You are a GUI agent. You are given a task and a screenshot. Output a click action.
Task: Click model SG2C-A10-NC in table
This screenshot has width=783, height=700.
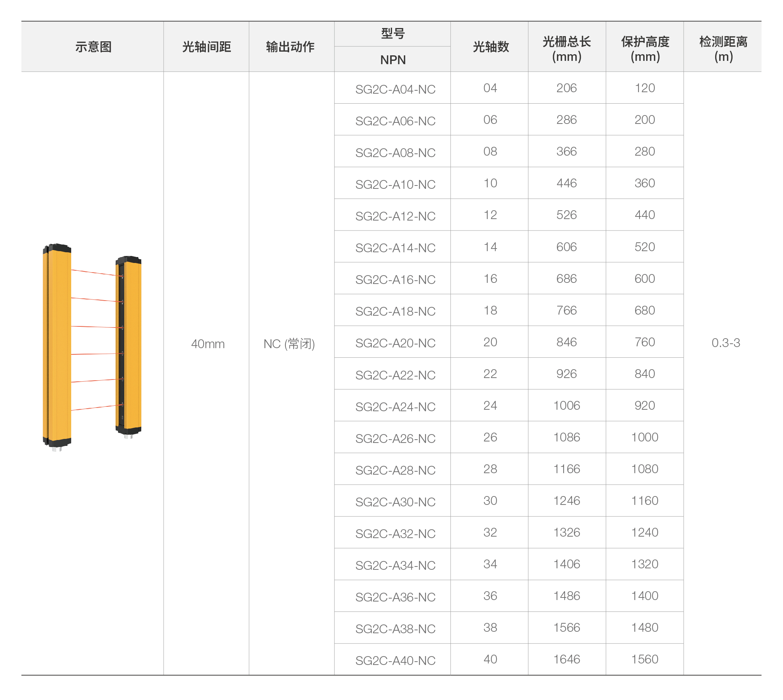coord(395,185)
